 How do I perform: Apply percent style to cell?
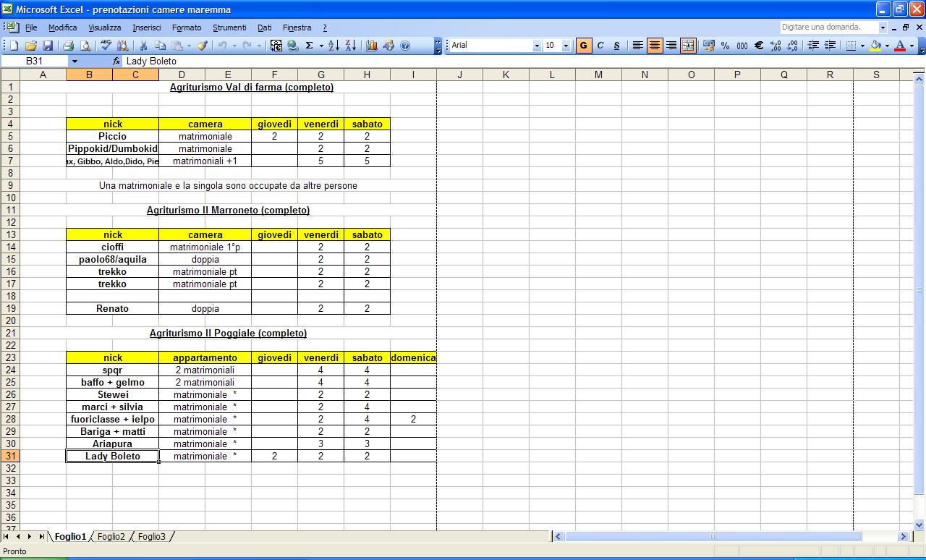[x=725, y=46]
